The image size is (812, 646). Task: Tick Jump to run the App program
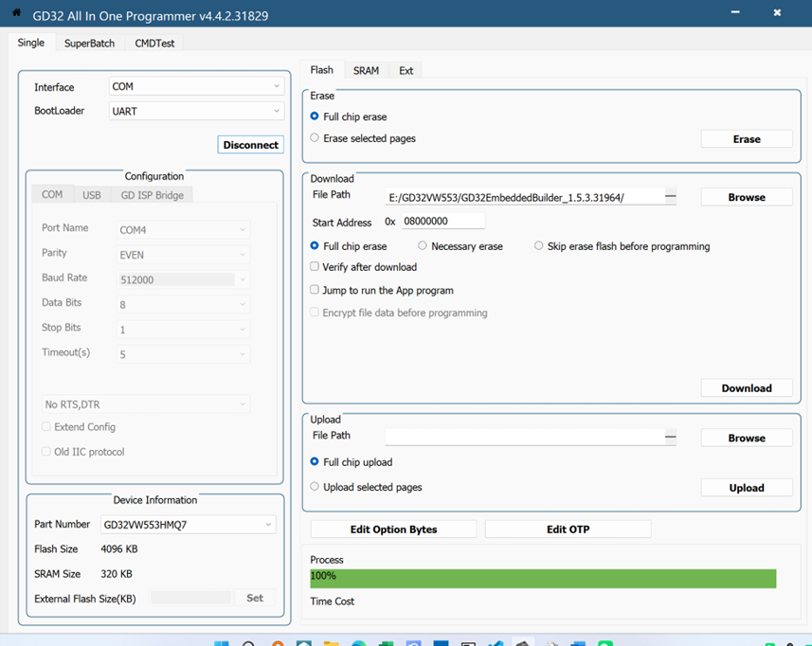315,290
